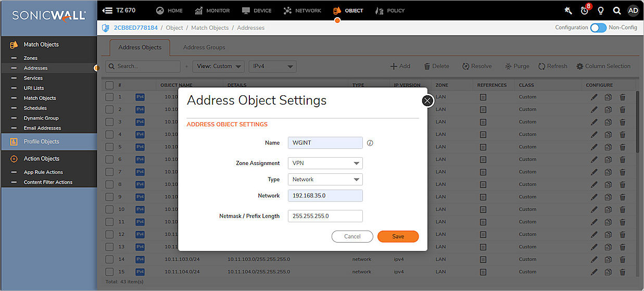Check the row 5 checkbox
Screen dimensions: 644x291
109,147
